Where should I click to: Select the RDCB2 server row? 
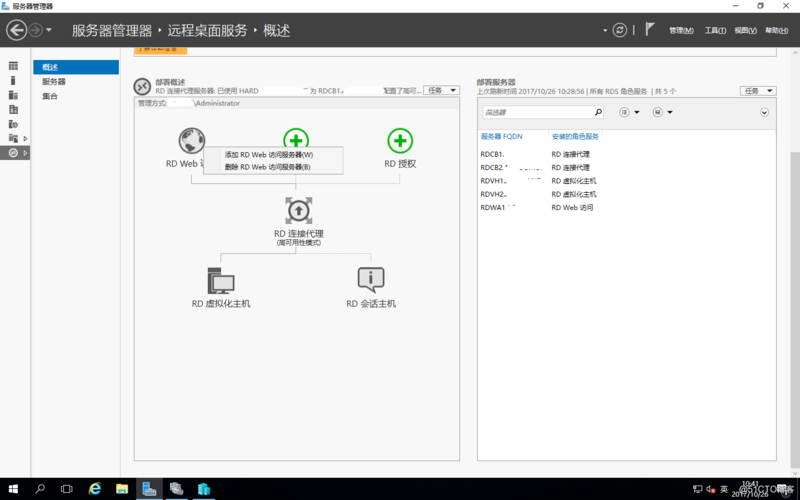(627, 167)
